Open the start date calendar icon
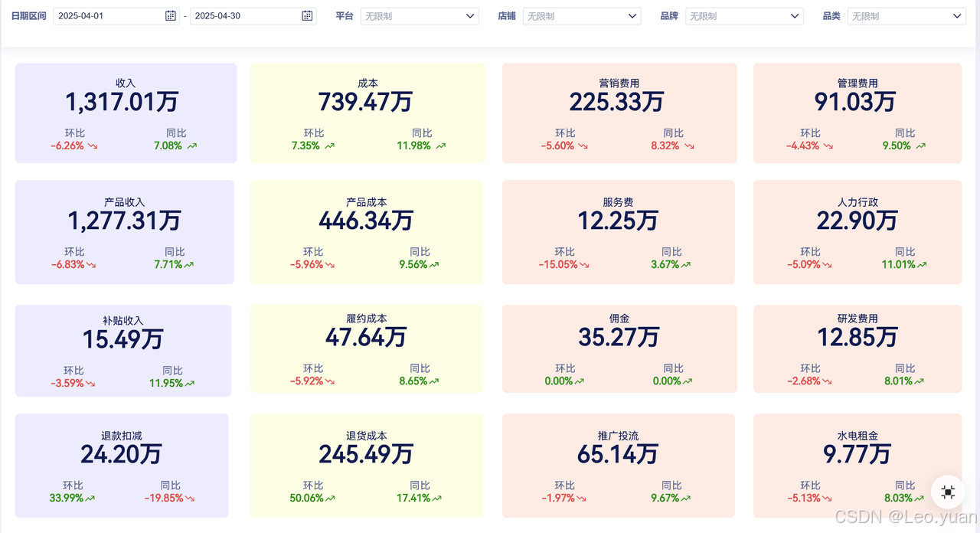The image size is (980, 533). (171, 15)
